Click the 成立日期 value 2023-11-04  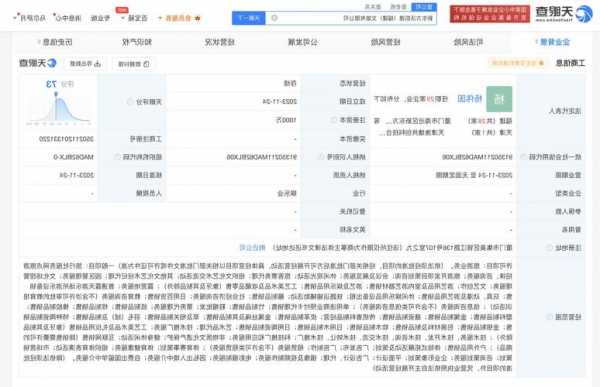click(280, 101)
